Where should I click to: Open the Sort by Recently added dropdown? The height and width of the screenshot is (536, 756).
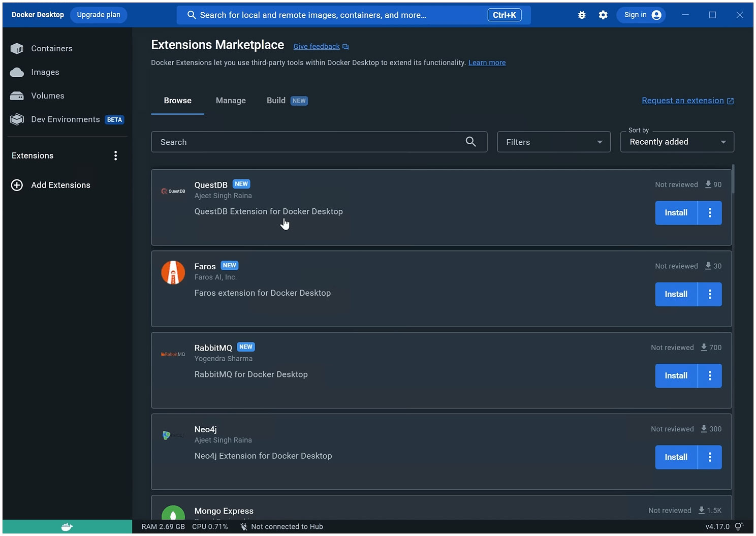coord(677,142)
